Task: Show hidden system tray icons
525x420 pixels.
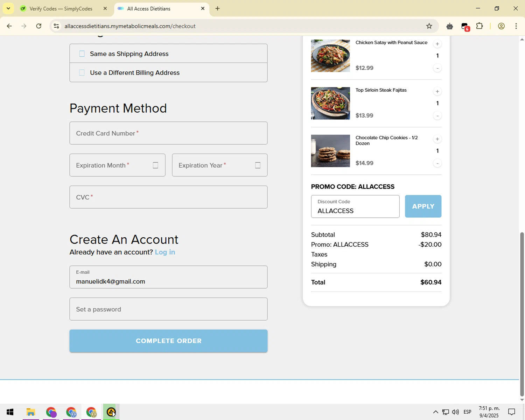Action: point(435,412)
